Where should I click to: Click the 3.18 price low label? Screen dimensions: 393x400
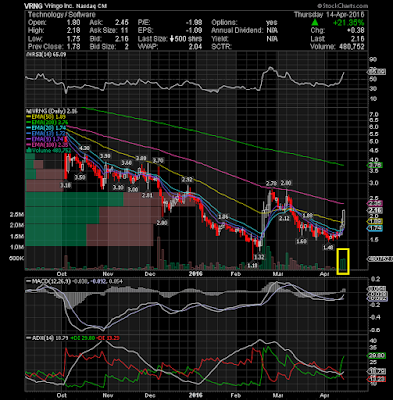[66, 185]
